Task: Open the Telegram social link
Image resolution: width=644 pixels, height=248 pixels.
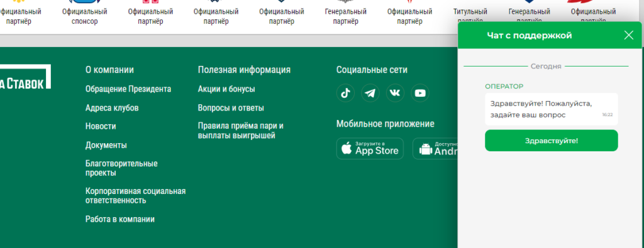Action: click(x=370, y=93)
